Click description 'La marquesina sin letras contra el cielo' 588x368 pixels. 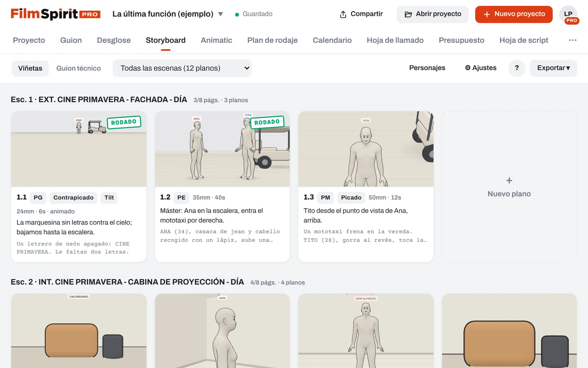(x=74, y=227)
